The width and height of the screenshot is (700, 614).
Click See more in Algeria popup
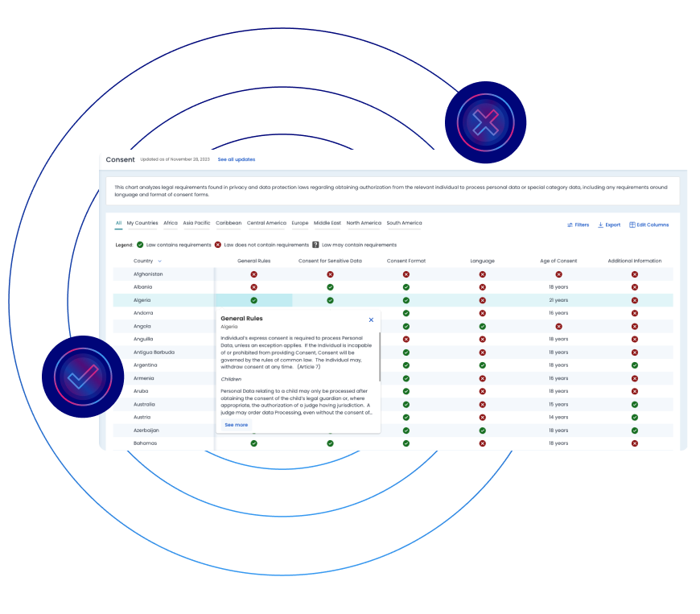(x=237, y=425)
